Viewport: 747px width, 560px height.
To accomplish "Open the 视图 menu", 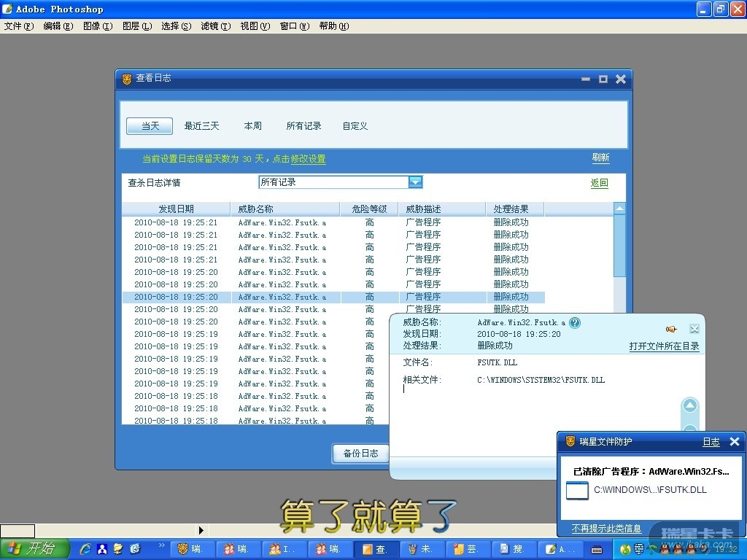I will pos(255,26).
